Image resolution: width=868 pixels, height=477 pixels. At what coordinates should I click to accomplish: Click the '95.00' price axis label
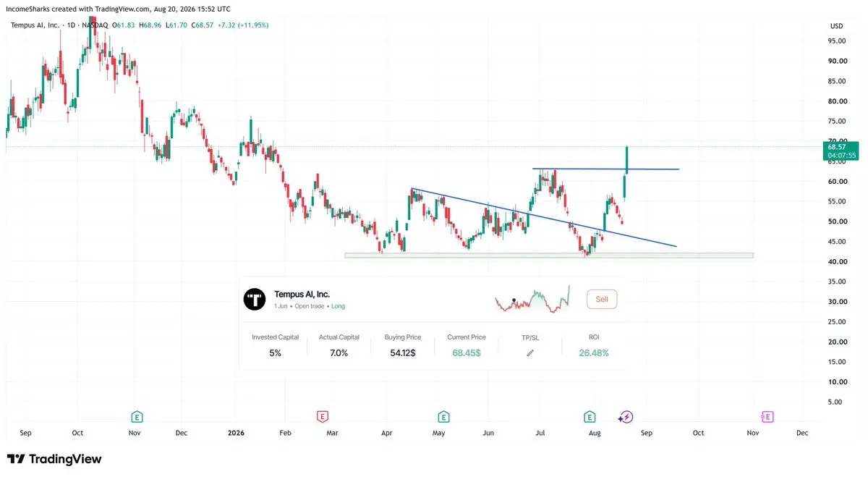[838, 41]
